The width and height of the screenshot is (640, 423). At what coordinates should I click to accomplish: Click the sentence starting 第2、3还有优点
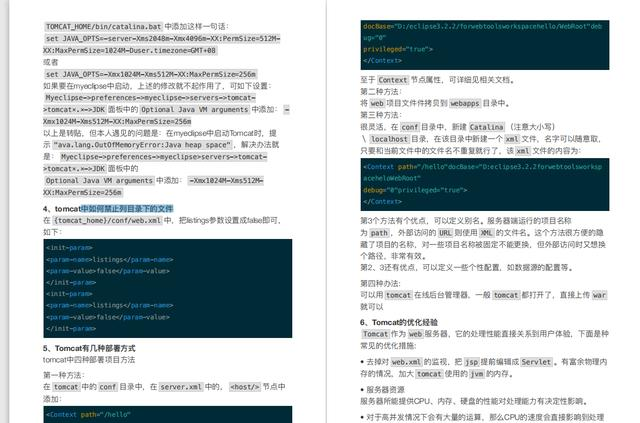click(x=466, y=267)
